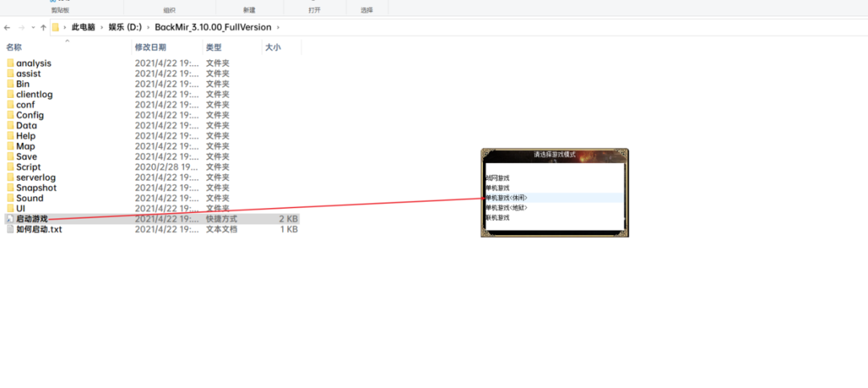Click the Sound folder name
Viewport: 868px width, 388px height.
[30, 198]
